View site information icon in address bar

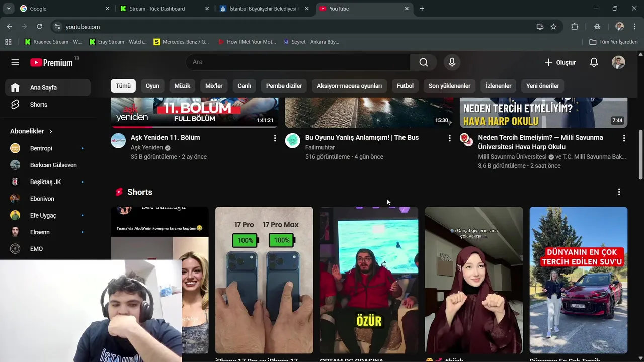(x=57, y=27)
